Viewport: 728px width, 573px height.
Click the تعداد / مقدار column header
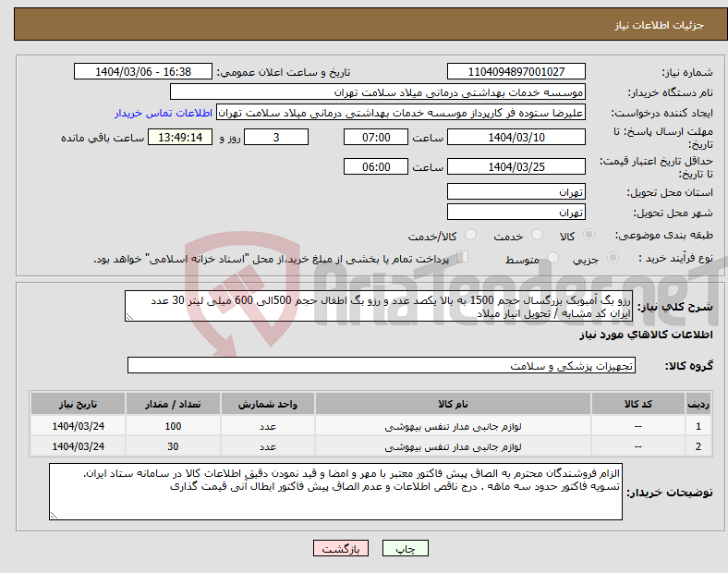(173, 404)
